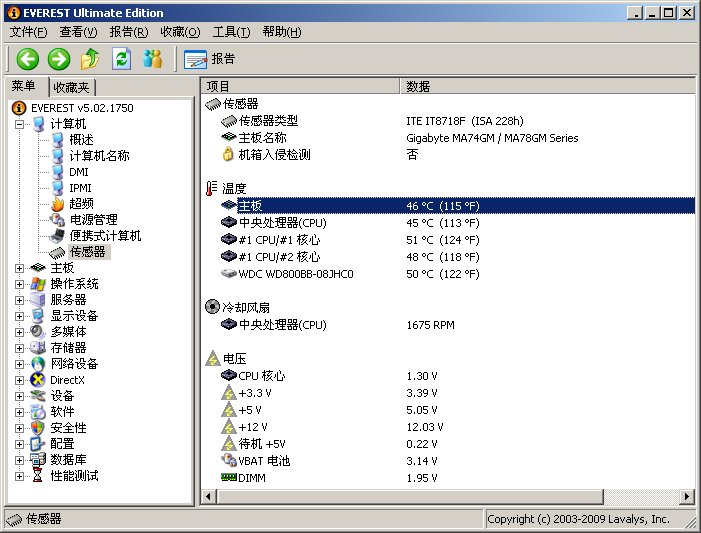
Task: Select the 中央处理器(CPU) temperature row
Action: point(448,223)
